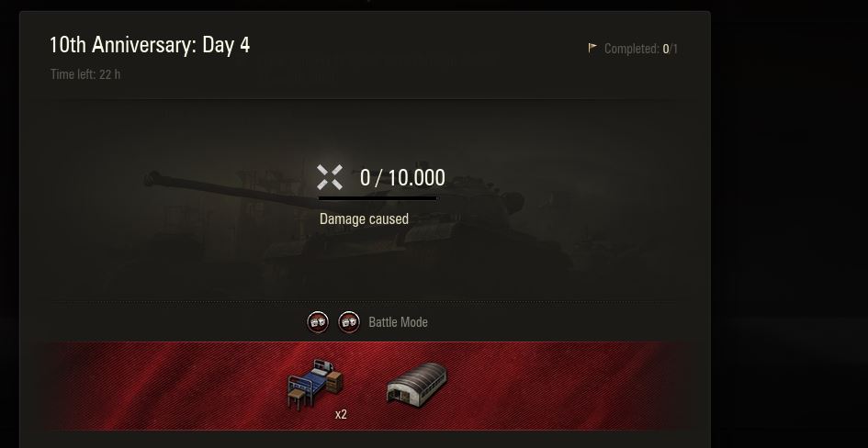Click the Time left: 22 h text

pyautogui.click(x=85, y=74)
